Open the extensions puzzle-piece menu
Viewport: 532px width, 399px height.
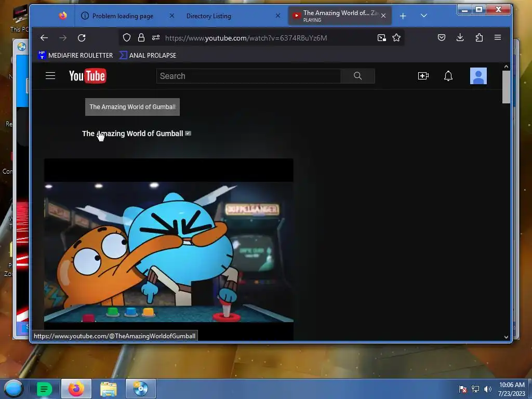coord(479,37)
